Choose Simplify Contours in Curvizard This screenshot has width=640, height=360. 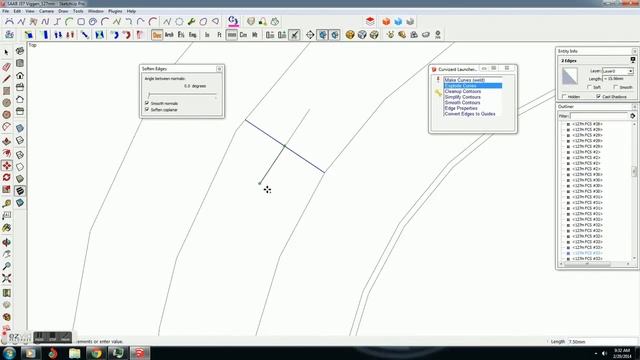click(462, 97)
